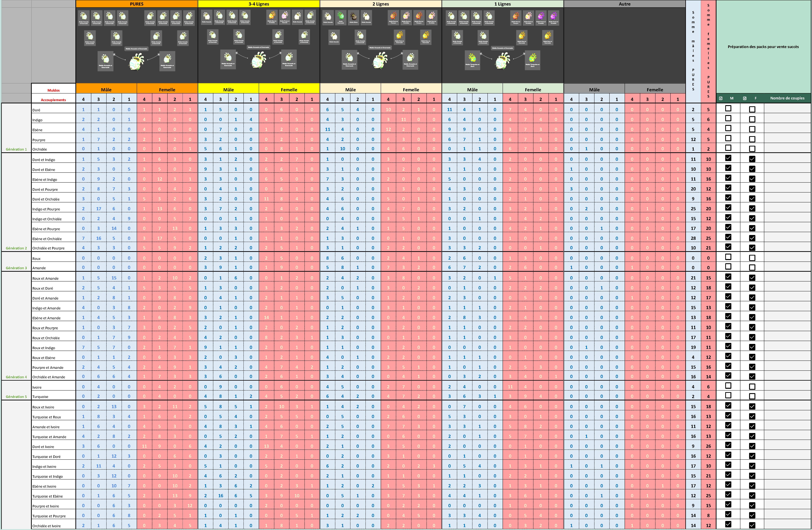Select the grey Autre header

coord(625,4)
